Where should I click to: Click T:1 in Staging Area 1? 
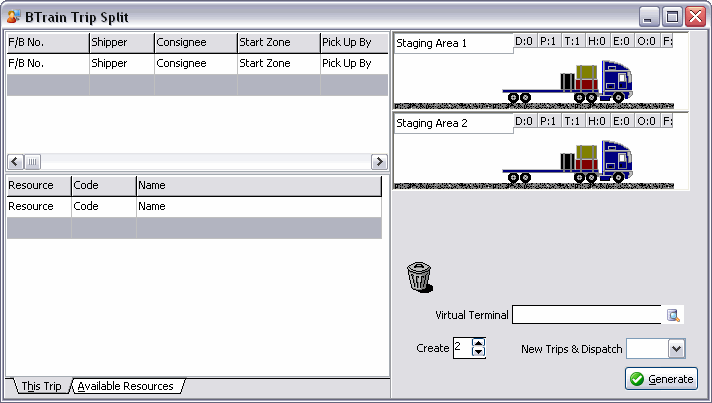572,41
